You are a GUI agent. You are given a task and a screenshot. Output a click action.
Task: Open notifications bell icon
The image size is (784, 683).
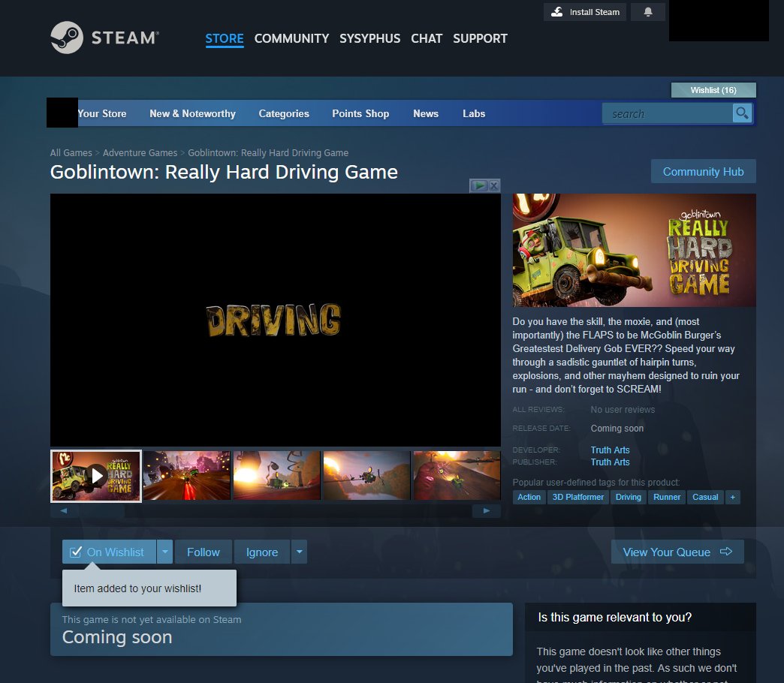[x=648, y=12]
